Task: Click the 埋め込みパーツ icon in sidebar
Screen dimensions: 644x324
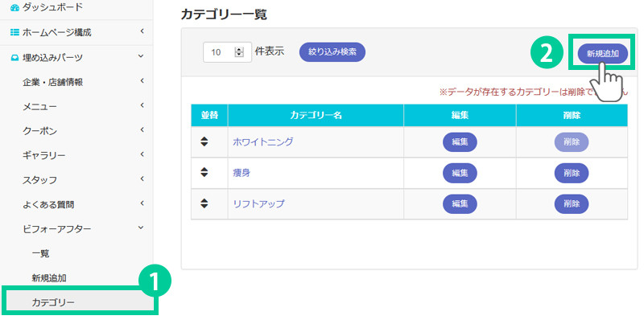Action: coord(14,57)
